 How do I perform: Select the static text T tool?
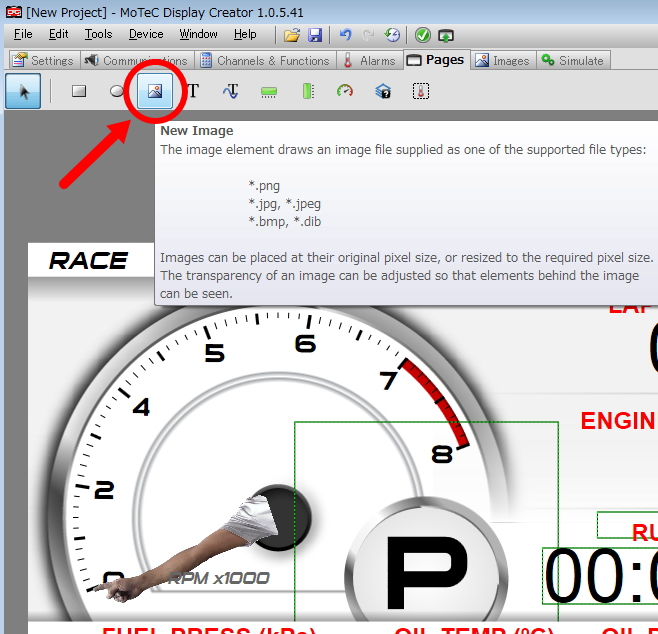193,91
